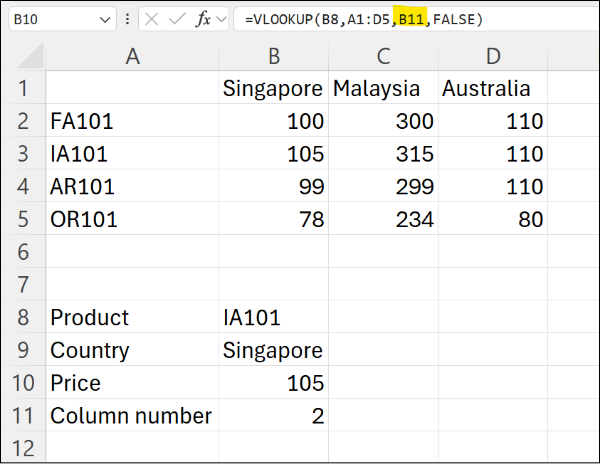Select the cell with value 234
The image size is (600, 464).
383,220
